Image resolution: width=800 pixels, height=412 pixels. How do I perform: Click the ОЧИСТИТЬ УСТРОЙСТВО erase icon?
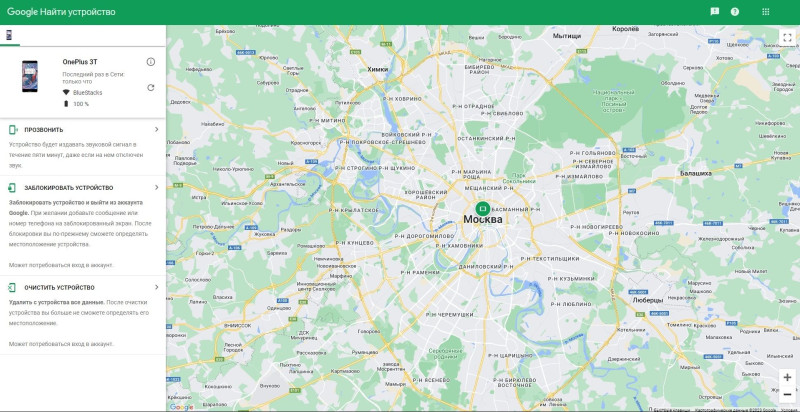tap(12, 288)
